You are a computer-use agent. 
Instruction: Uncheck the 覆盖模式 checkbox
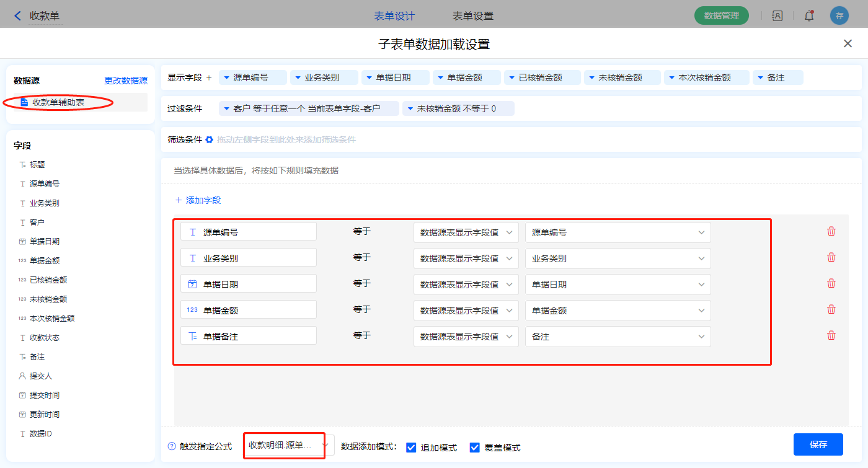pos(475,448)
